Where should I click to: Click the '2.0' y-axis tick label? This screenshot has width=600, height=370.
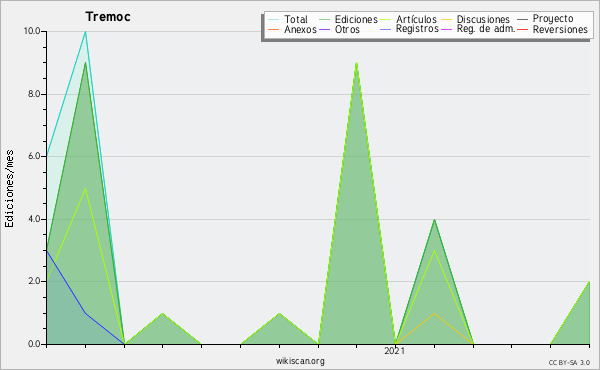point(34,281)
